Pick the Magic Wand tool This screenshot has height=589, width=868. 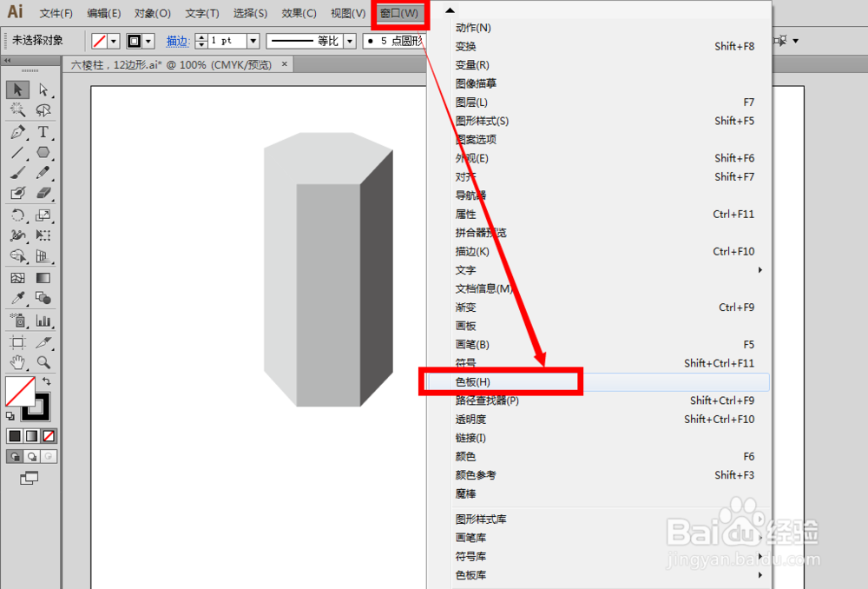point(17,109)
